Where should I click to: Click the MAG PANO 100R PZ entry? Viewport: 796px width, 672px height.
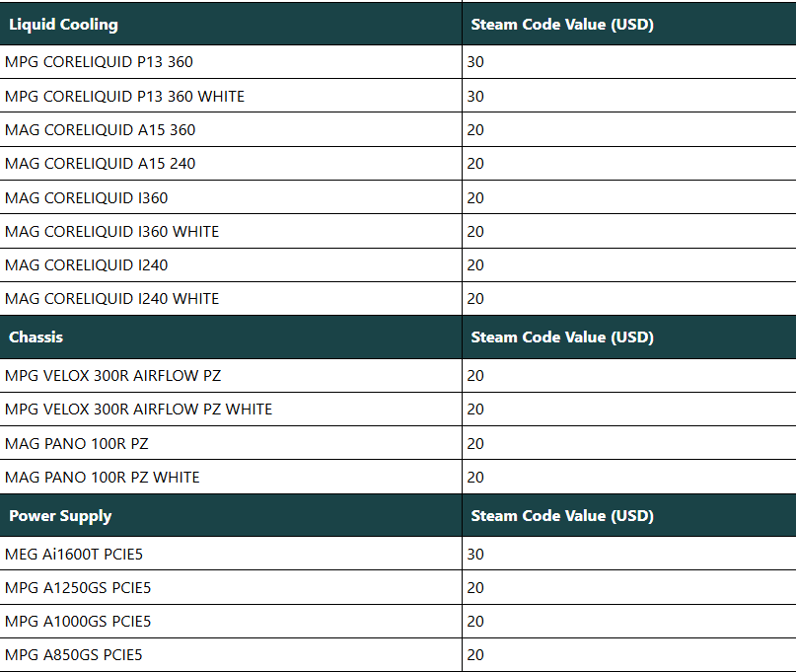pyautogui.click(x=398, y=443)
